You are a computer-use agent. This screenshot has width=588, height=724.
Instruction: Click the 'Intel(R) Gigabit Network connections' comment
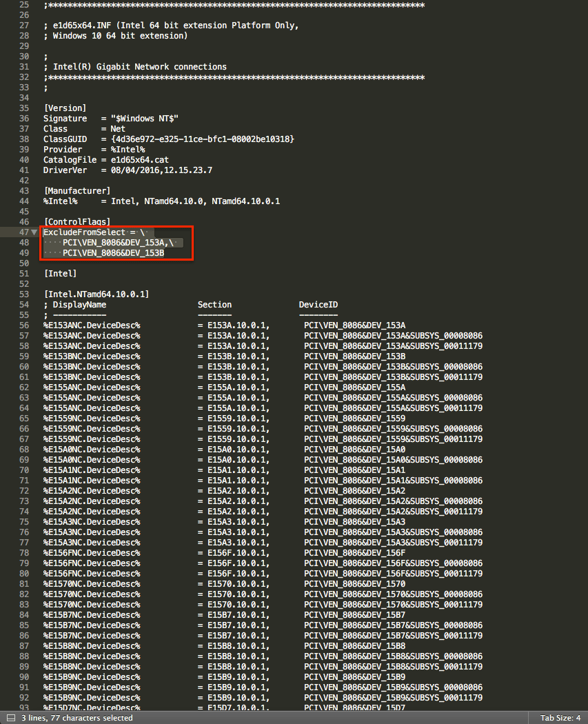point(139,67)
